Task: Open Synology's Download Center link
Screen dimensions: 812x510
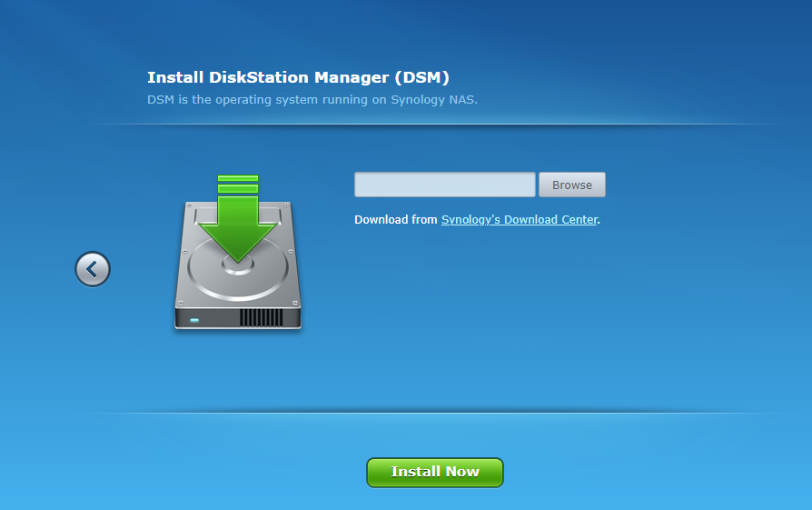Action: [x=520, y=220]
